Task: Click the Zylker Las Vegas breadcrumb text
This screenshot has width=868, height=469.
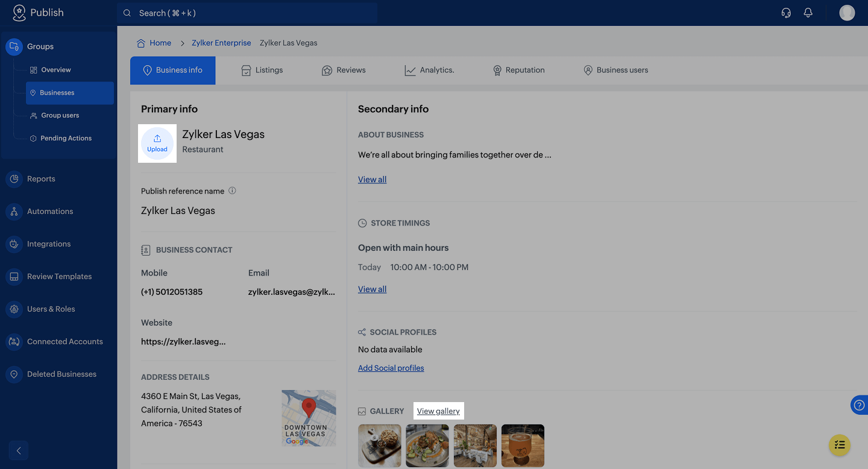Action: [288, 43]
